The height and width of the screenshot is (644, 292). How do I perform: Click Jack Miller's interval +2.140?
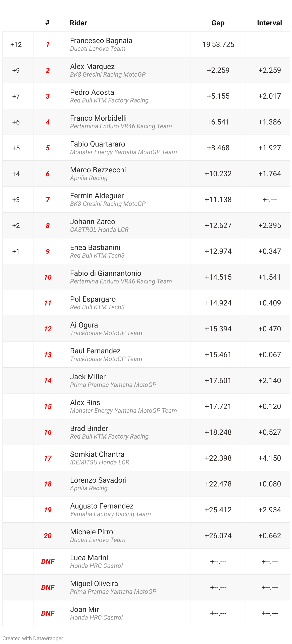coord(270,380)
